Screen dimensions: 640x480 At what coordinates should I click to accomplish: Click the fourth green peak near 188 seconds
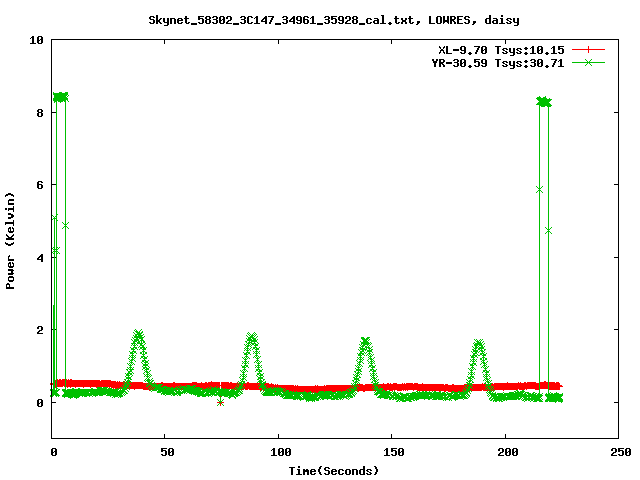(478, 343)
